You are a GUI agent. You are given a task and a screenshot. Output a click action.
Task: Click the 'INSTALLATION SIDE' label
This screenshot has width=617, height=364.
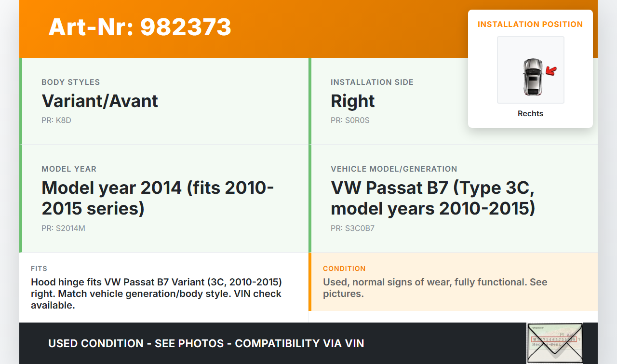coord(372,82)
